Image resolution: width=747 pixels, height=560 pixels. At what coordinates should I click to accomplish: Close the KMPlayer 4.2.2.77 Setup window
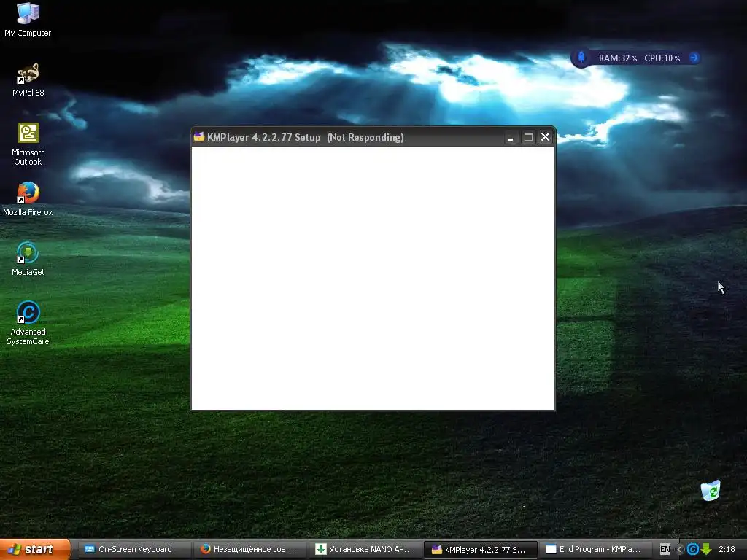(x=545, y=137)
